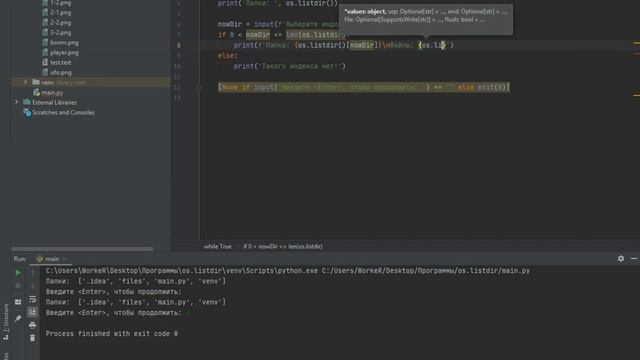Click the parameter info tooltip popup
This screenshot has width=640, height=360.
[x=426, y=19]
